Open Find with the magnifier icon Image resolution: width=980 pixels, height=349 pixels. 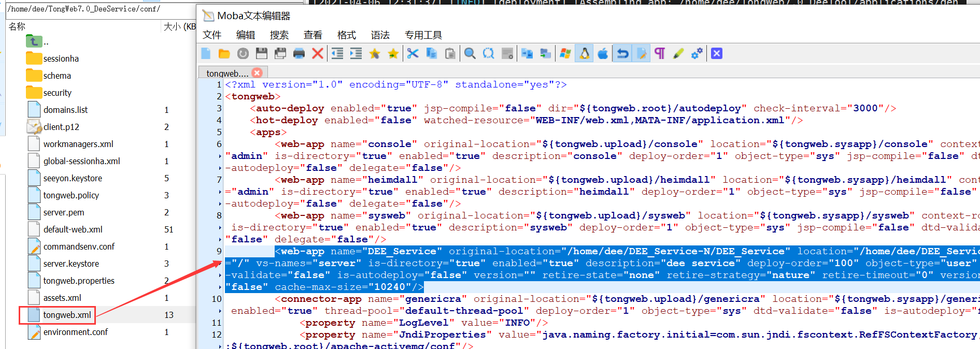(470, 54)
